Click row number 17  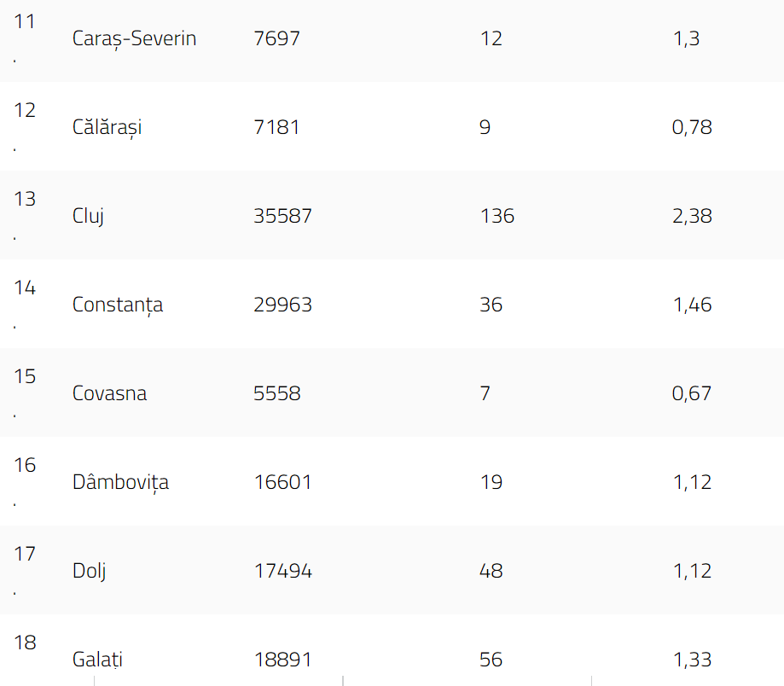pos(25,554)
